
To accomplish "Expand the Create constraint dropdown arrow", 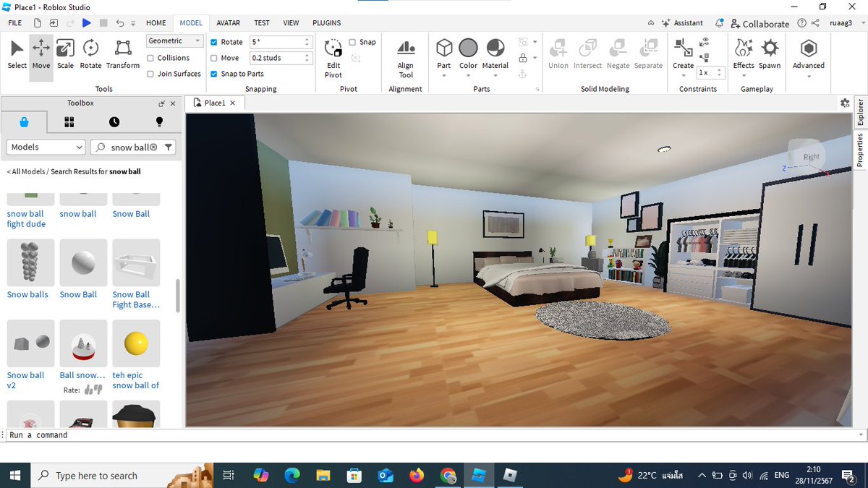I will (x=683, y=75).
